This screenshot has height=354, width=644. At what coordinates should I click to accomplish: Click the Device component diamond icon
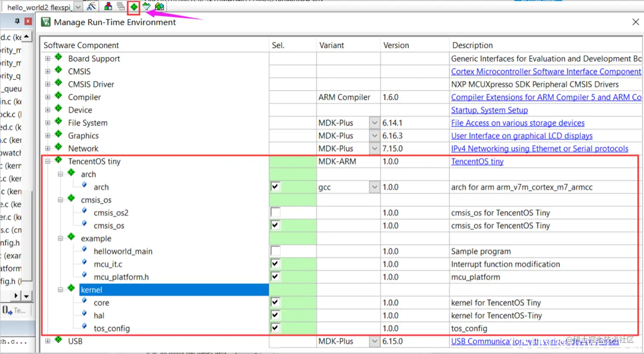coord(59,108)
